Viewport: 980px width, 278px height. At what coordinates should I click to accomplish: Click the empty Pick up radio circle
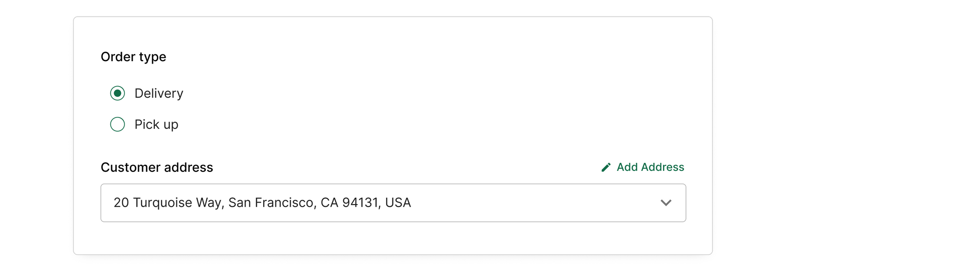[x=118, y=124]
